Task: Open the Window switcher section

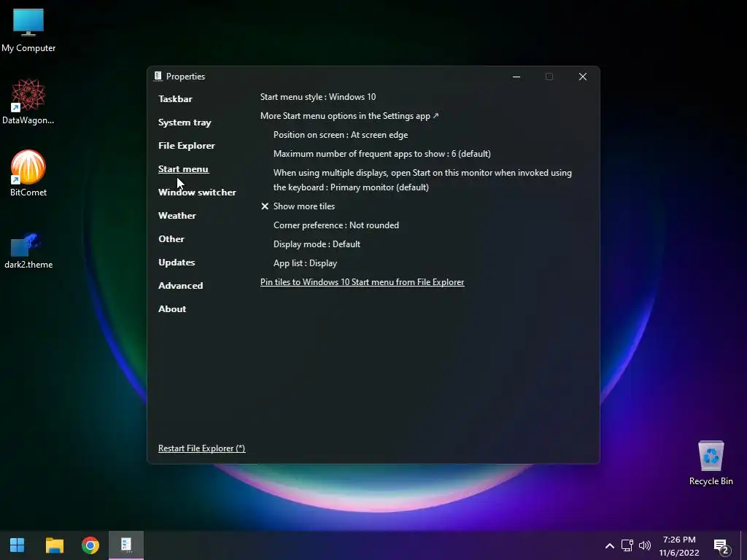Action: [197, 192]
